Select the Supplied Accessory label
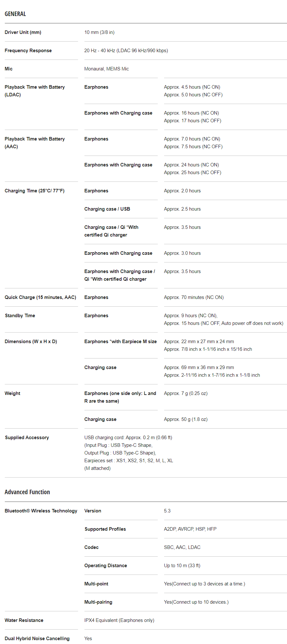 [27, 438]
